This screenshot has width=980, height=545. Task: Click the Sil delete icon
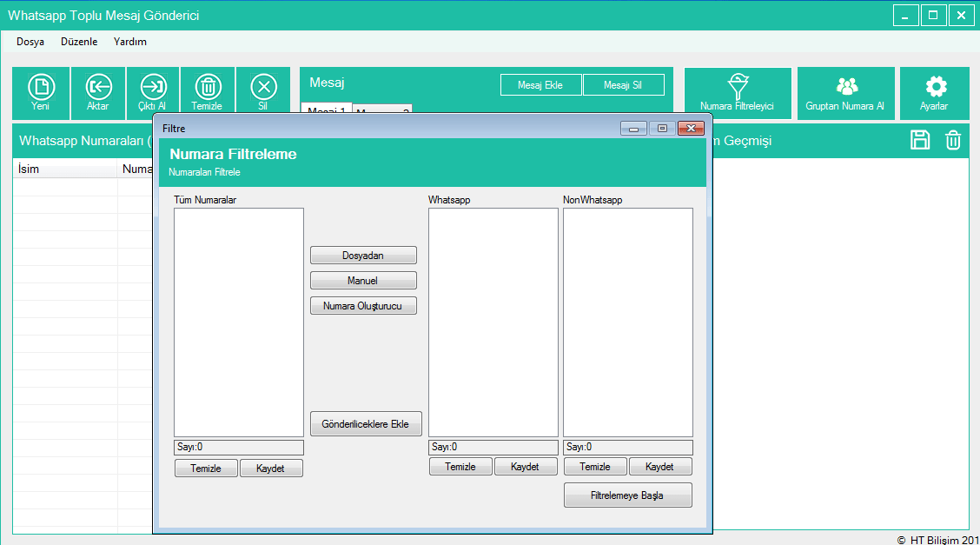coord(263,92)
